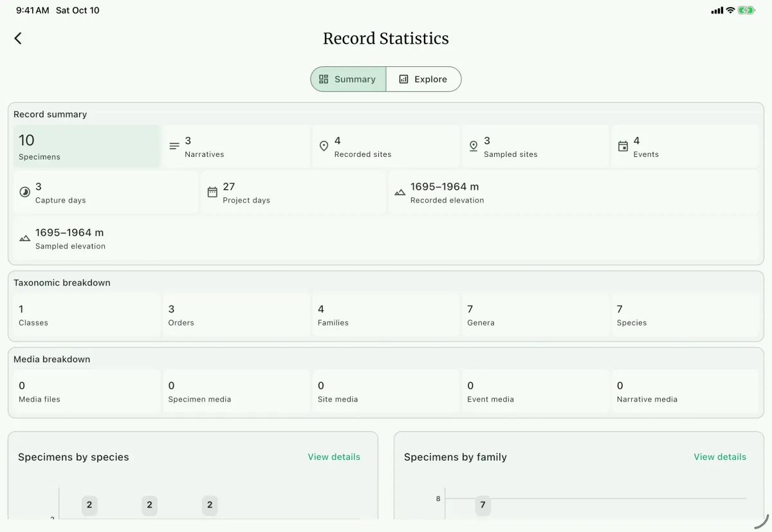Select the Recorded elevation label
The height and width of the screenshot is (532, 772).
click(x=447, y=200)
